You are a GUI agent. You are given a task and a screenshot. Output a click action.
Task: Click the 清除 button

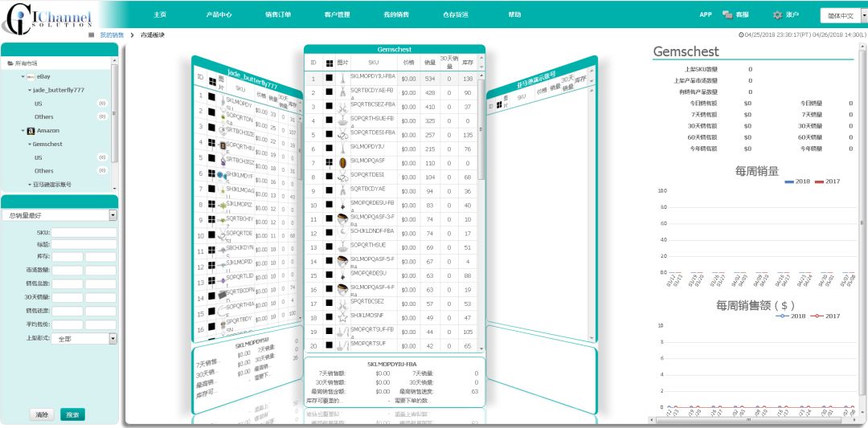[x=42, y=414]
